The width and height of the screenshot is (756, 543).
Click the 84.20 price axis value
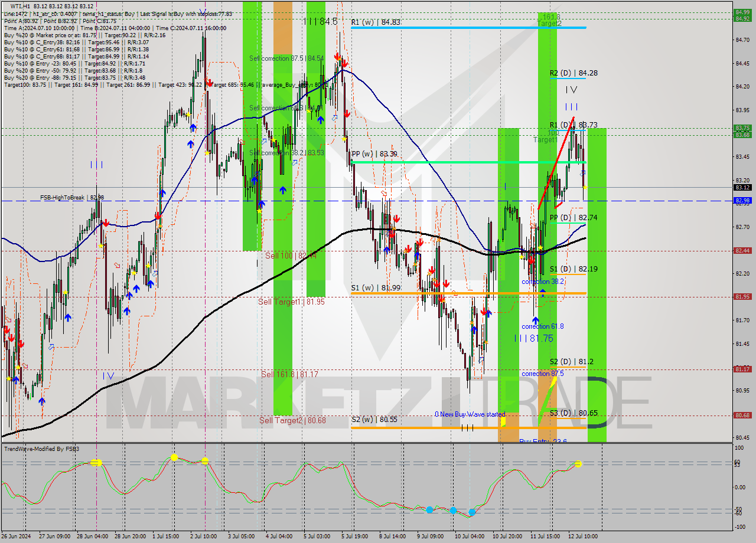[742, 87]
